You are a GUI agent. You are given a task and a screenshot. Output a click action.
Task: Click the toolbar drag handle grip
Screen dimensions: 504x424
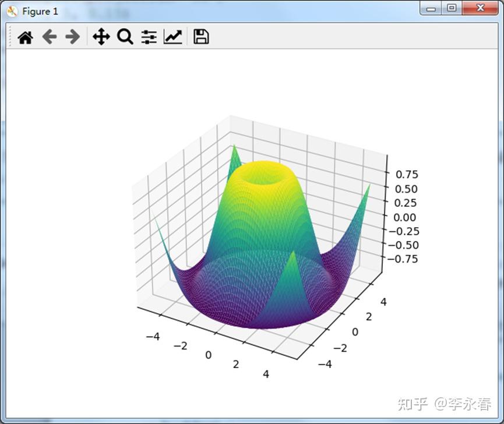(10, 36)
